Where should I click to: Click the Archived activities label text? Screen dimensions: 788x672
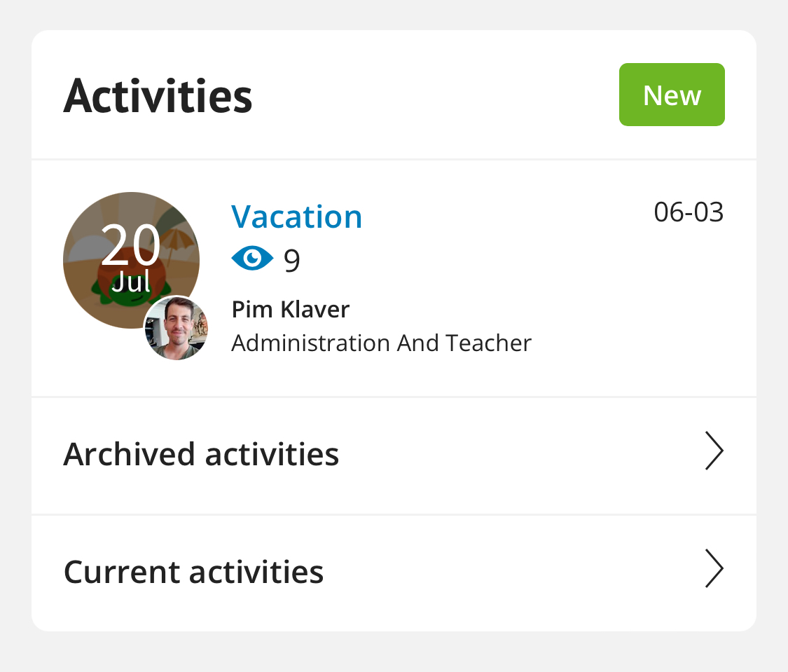tap(201, 454)
